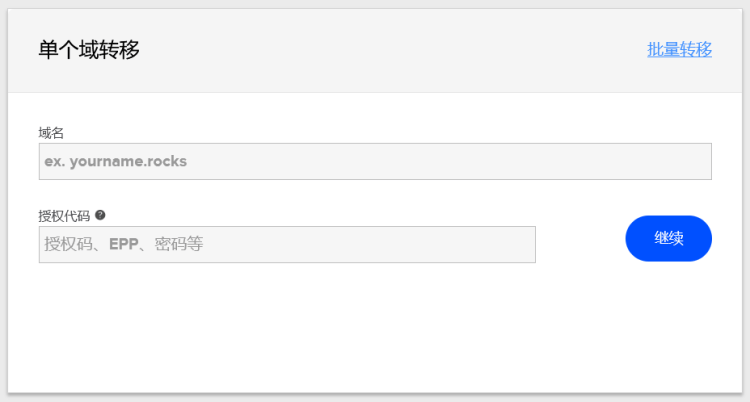Viewport: 750px width, 402px height.
Task: Follow the underlined 批量转移 hyperlink
Action: click(679, 49)
